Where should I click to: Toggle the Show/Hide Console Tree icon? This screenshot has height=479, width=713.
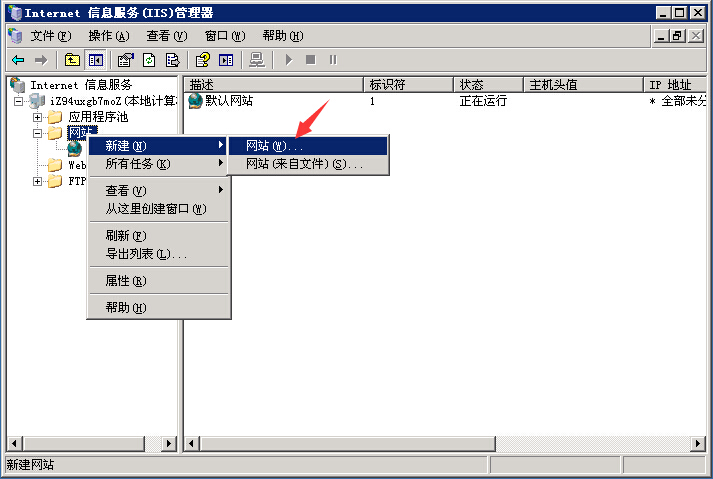[x=95, y=60]
